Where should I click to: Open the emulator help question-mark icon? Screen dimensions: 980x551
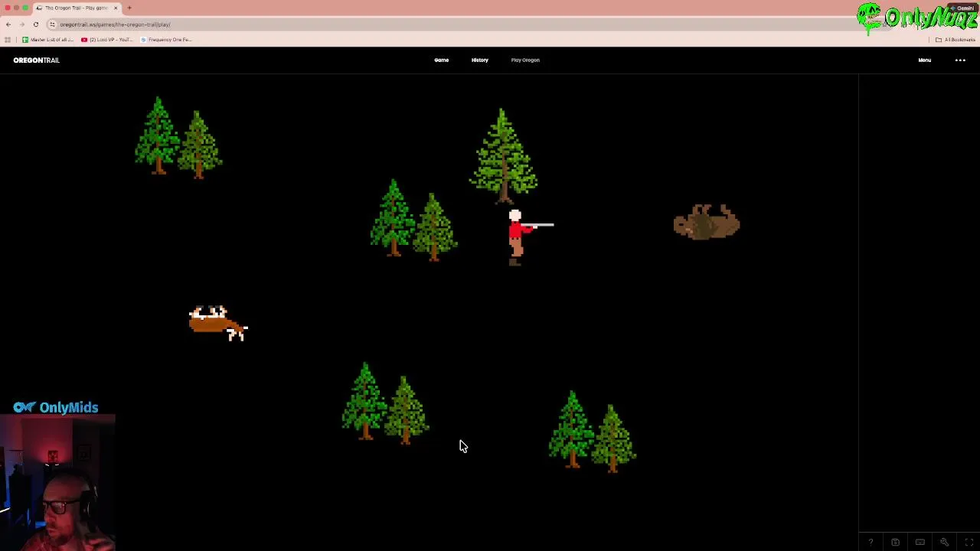click(871, 543)
